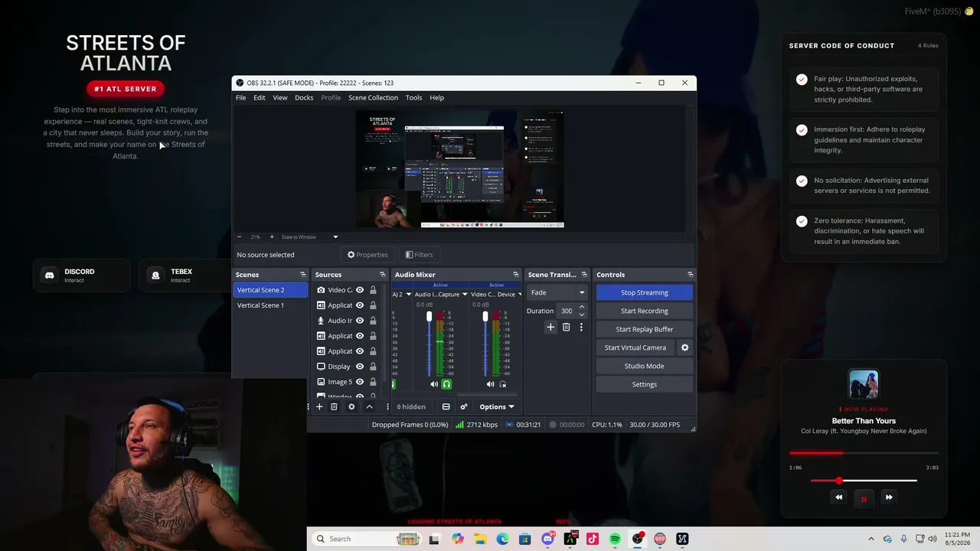Zoom in the preview with the plus icon
This screenshot has height=551, width=980.
click(271, 236)
